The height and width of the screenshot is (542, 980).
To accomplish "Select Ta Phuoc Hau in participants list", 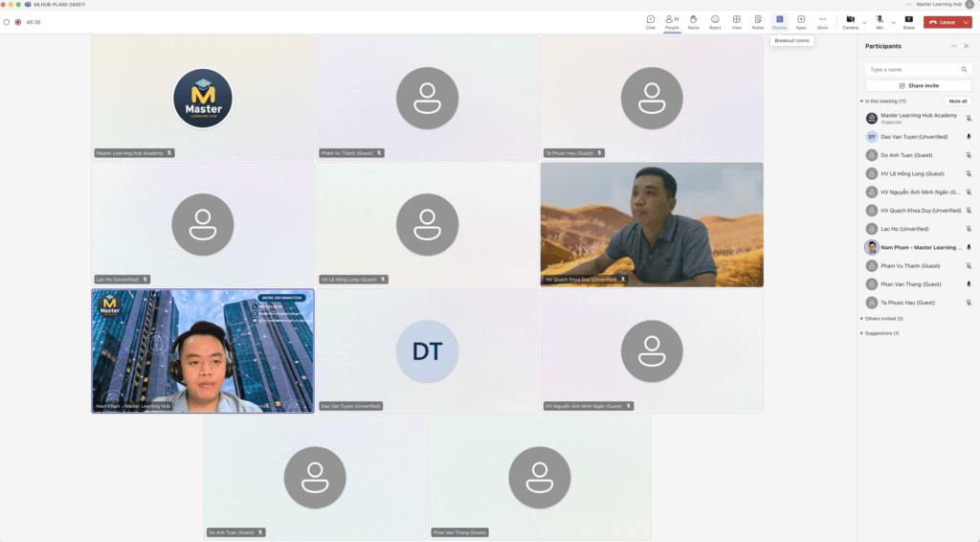I will tap(918, 303).
